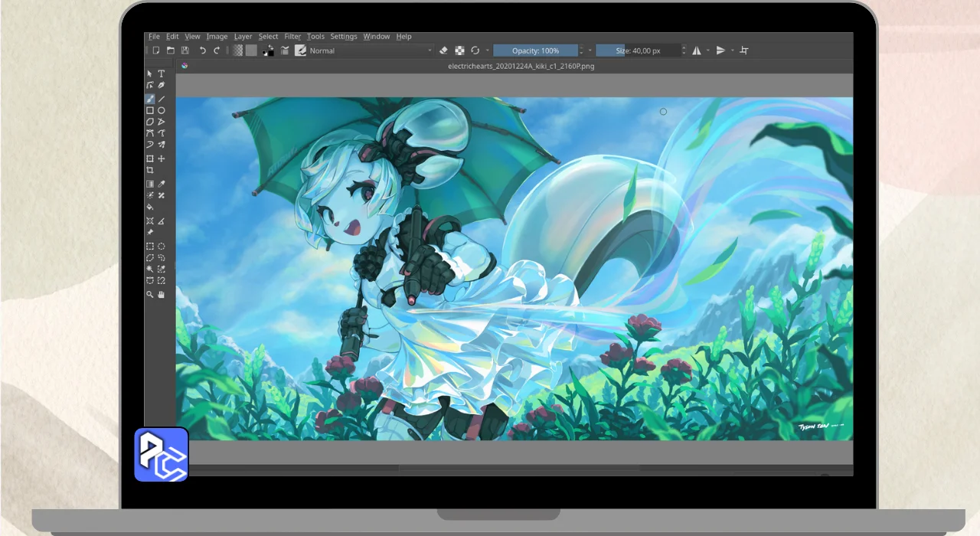Select the Freehand Brush tool

click(x=150, y=99)
